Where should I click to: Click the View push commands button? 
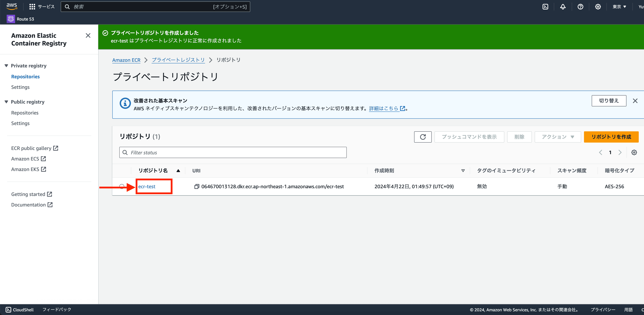[x=469, y=137]
